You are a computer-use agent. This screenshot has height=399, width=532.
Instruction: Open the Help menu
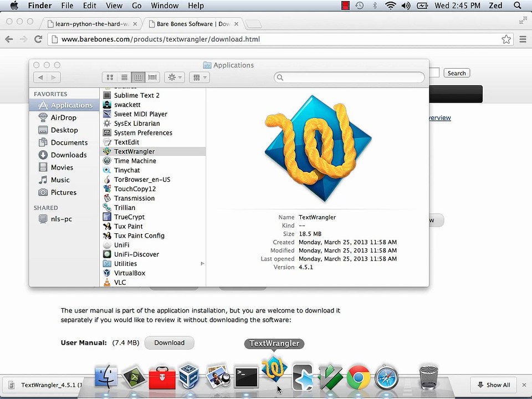click(196, 6)
